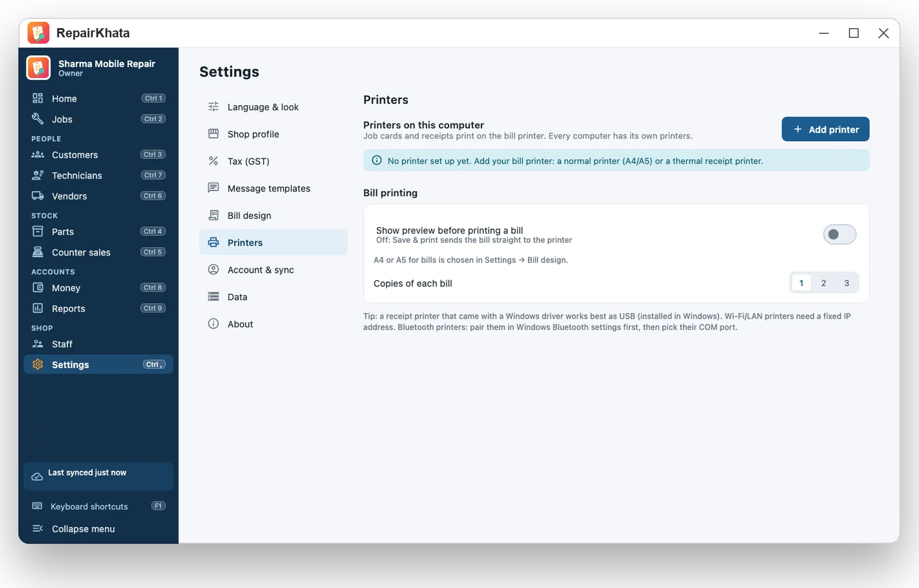
Task: Click the Add printer button
Action: 825,129
